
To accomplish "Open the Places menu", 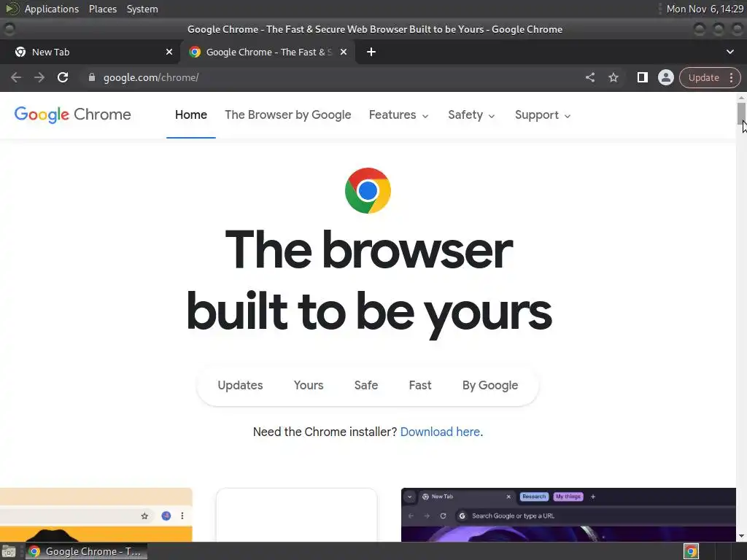I will point(102,9).
